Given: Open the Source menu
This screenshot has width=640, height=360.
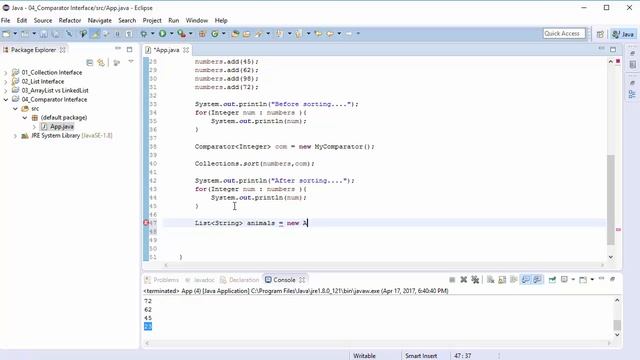Looking at the screenshot, I should 43,20.
